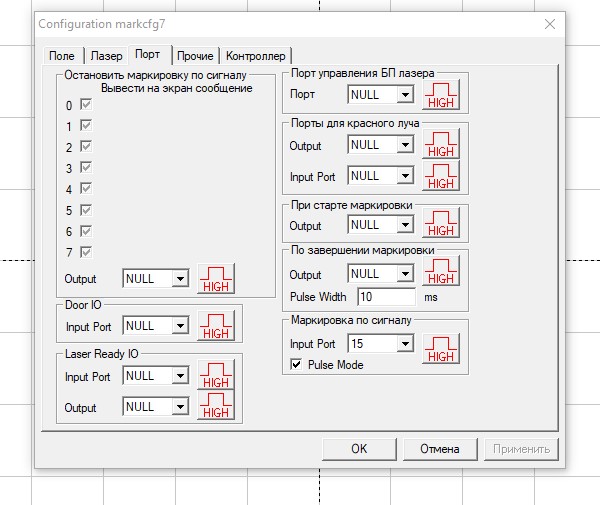Click the OK button
600x505 pixels.
coord(359,449)
